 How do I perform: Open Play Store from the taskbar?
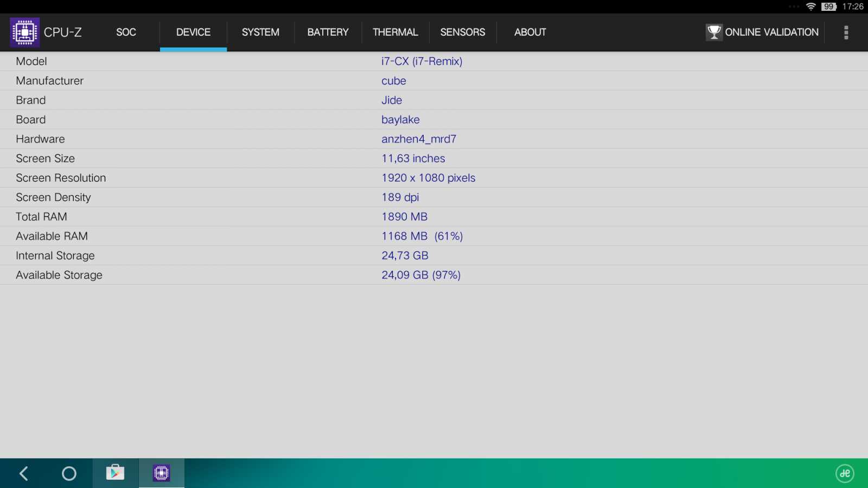click(115, 473)
